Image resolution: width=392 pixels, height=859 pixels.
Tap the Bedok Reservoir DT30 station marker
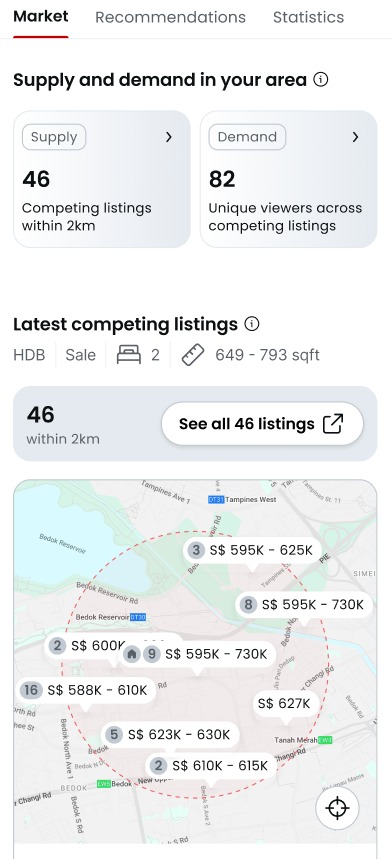[x=138, y=617]
